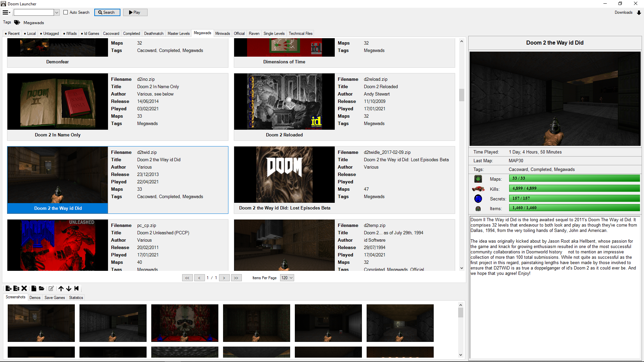Image resolution: width=644 pixels, height=362 pixels.
Task: Open the Single Levels tab
Action: [x=274, y=34]
